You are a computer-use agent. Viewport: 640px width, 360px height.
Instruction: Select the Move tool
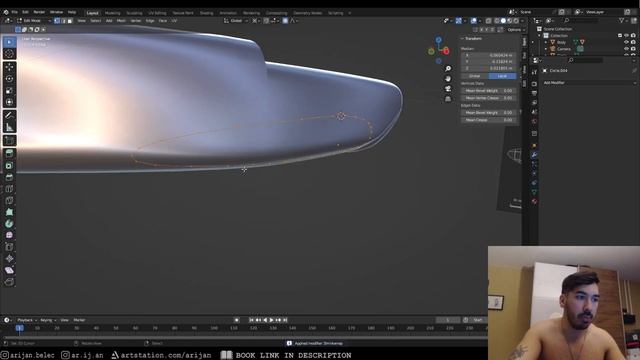click(x=9, y=67)
